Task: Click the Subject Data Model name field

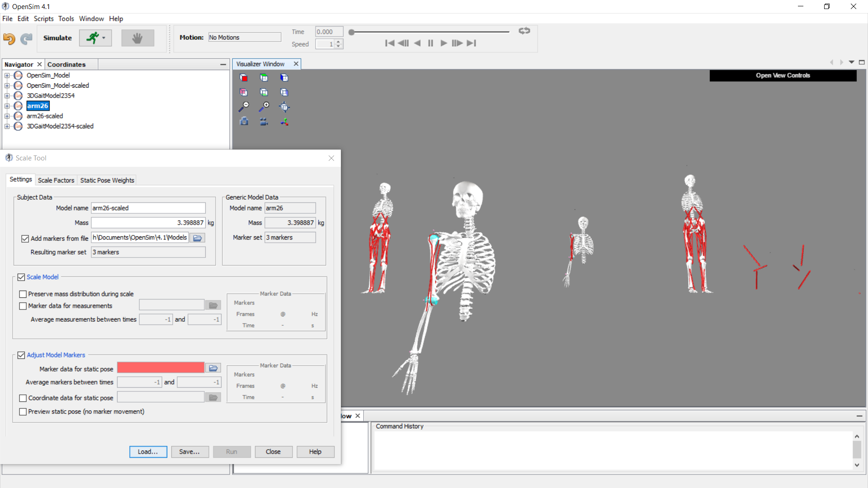Action: click(x=148, y=208)
